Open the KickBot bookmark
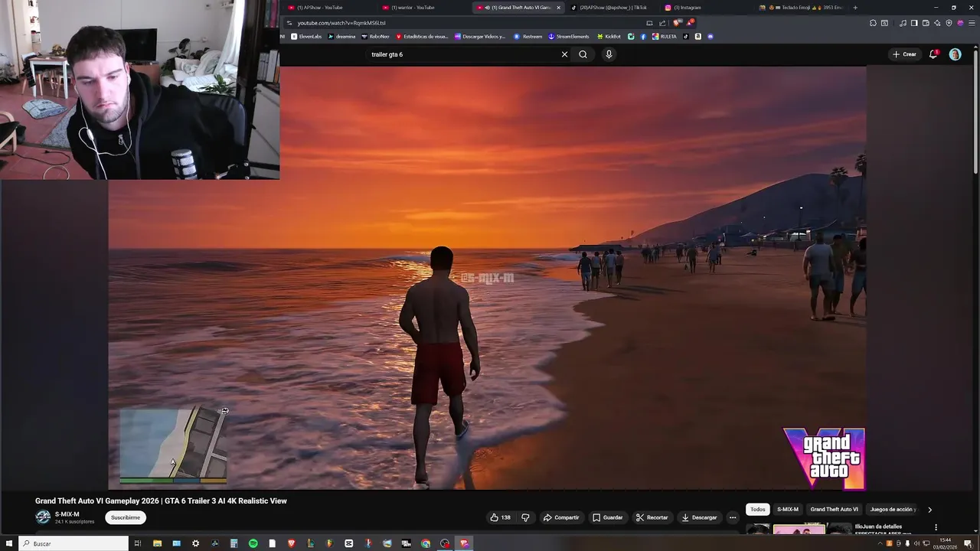The height and width of the screenshot is (551, 980). point(609,37)
